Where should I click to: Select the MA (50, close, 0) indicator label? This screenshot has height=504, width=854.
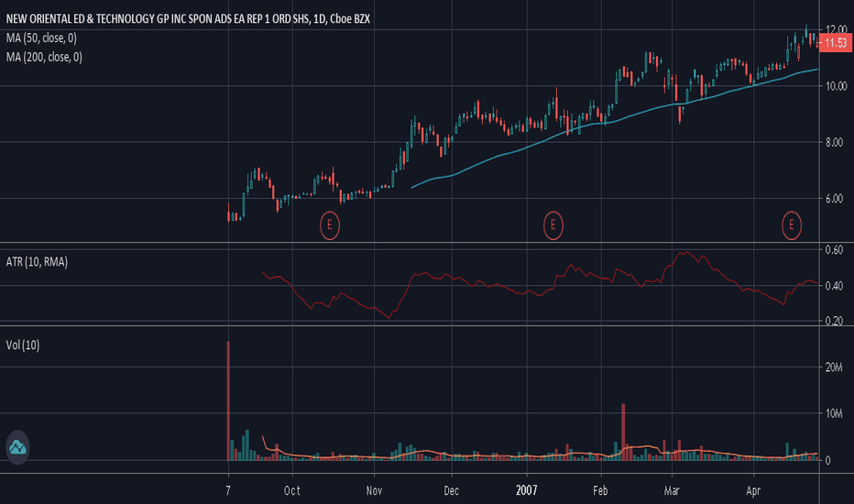pos(41,38)
